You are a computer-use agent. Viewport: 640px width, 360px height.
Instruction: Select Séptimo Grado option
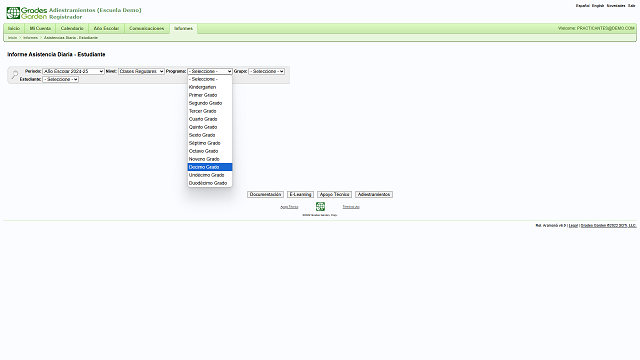coord(210,143)
